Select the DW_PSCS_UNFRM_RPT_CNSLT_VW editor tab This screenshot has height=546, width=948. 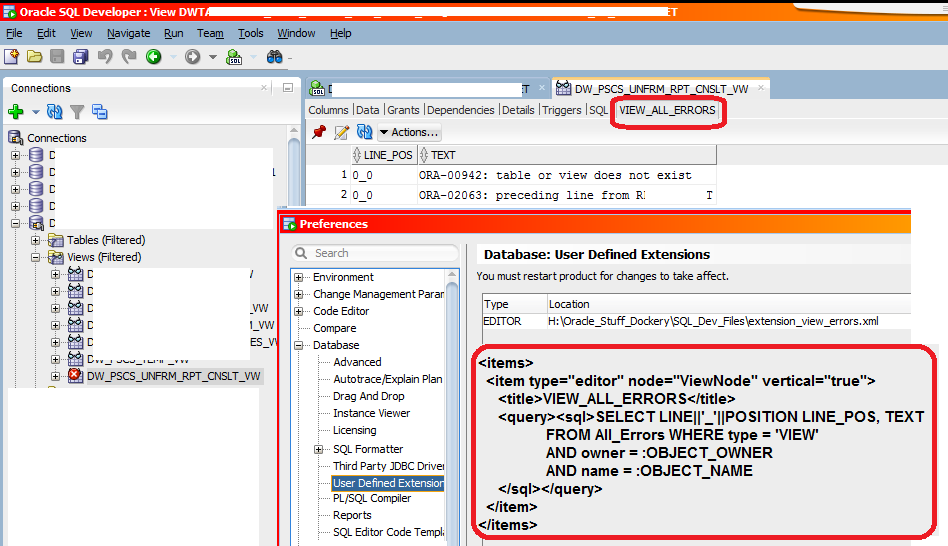(x=660, y=89)
